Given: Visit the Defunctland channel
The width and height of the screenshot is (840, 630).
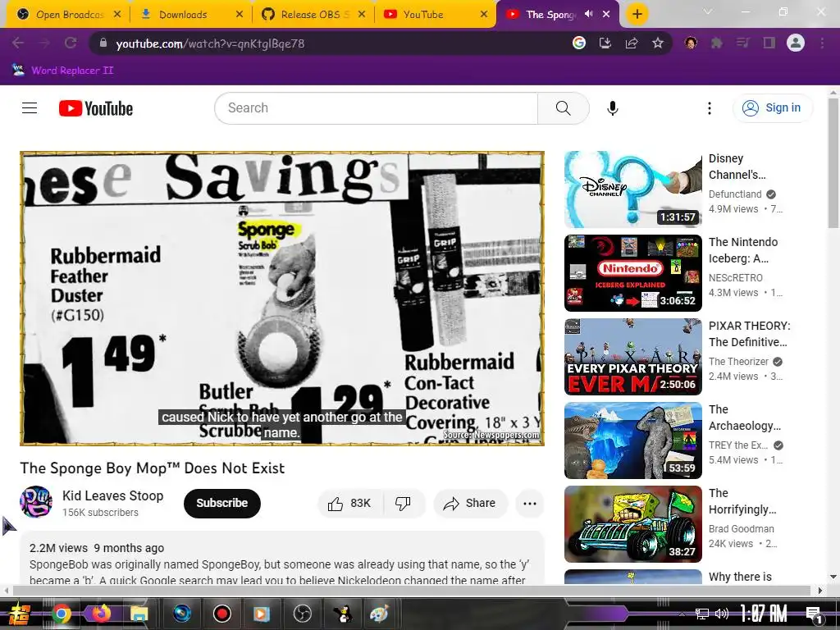Looking at the screenshot, I should point(735,194).
